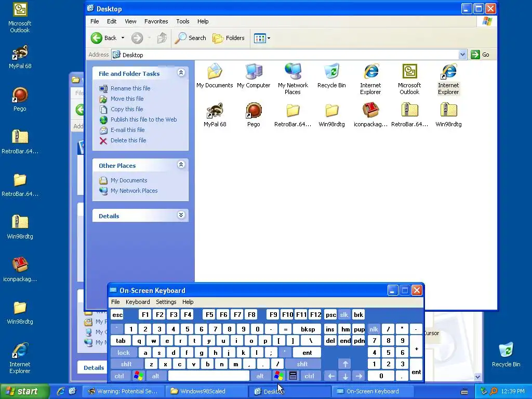This screenshot has width=532, height=399.
Task: Toggle the Folders pane button
Action: (x=229, y=38)
